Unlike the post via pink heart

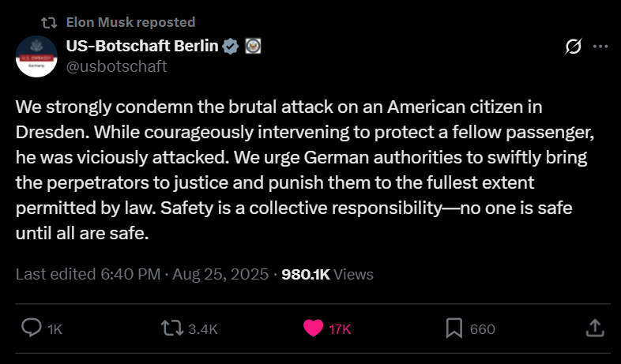(314, 328)
